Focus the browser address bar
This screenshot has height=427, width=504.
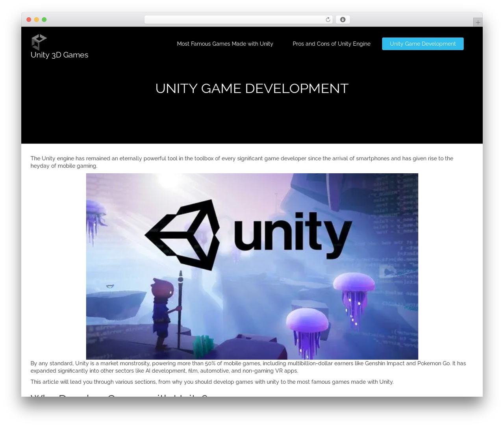pos(239,20)
